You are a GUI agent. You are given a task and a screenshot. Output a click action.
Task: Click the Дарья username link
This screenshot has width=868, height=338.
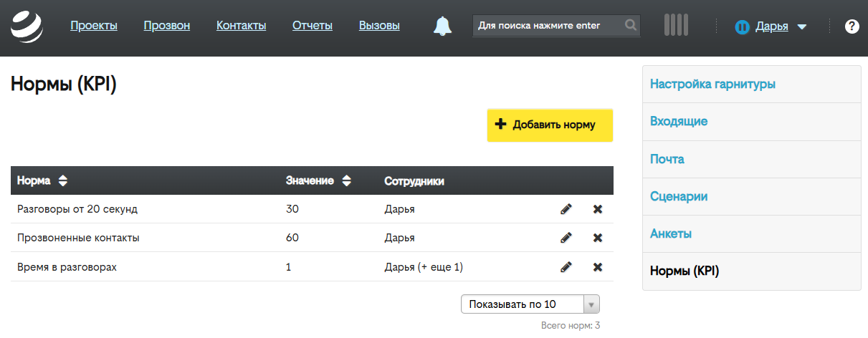tap(772, 26)
